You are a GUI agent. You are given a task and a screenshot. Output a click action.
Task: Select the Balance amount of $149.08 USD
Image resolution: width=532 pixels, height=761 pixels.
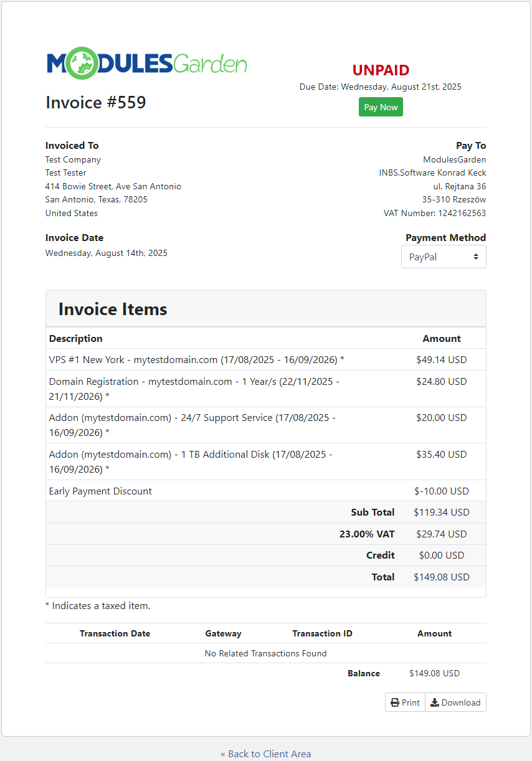coord(434,673)
